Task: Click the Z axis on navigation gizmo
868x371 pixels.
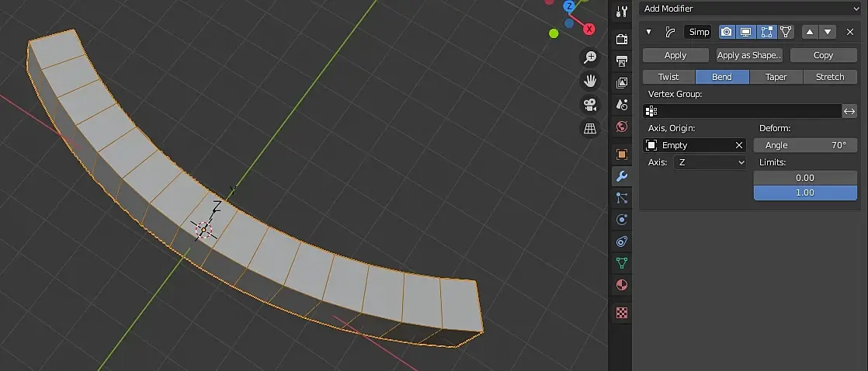Action: (569, 6)
